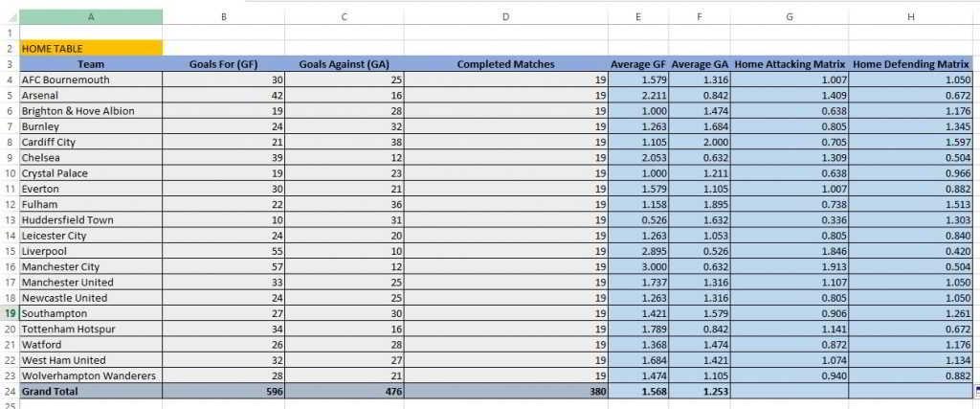980x409 pixels.
Task: Select the Crystal Palace cell
Action: [x=91, y=173]
